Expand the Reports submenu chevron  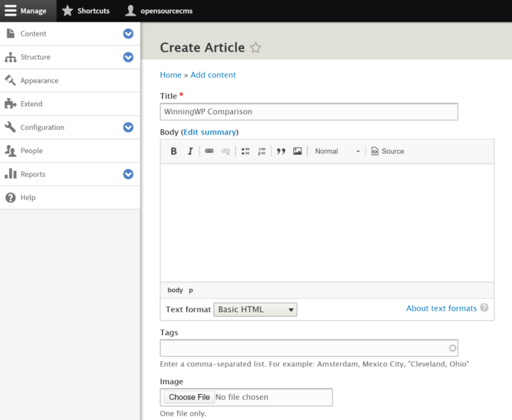[128, 174]
